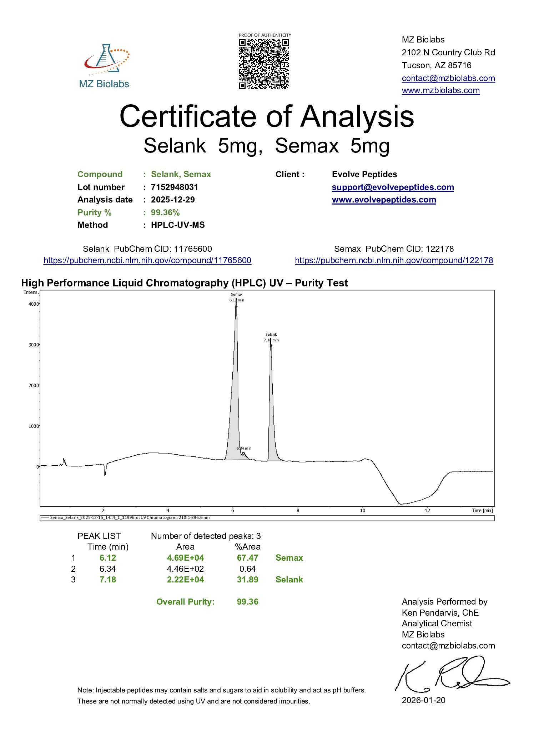The height and width of the screenshot is (756, 534).
Task: Select the lot number 7152948031
Action: coord(174,187)
